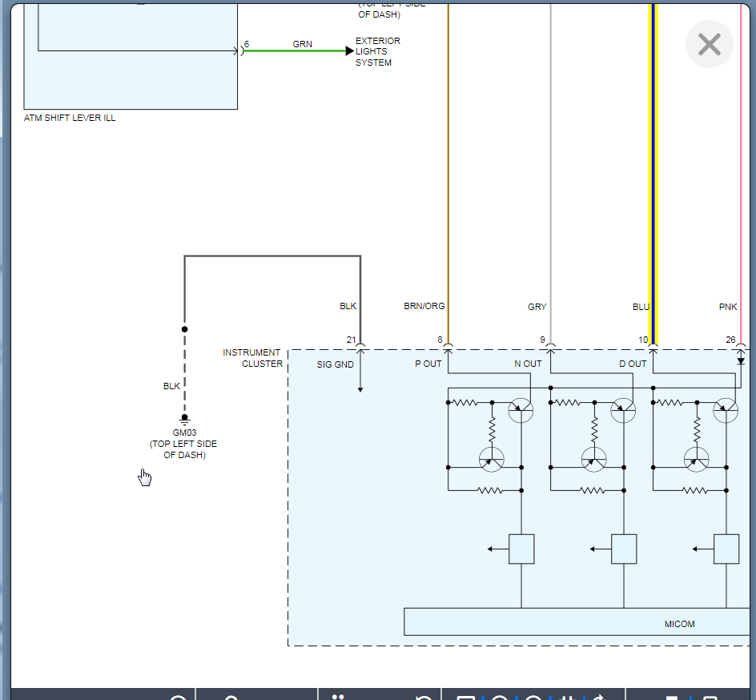
Task: Select the green GRN wire
Action: click(x=295, y=51)
